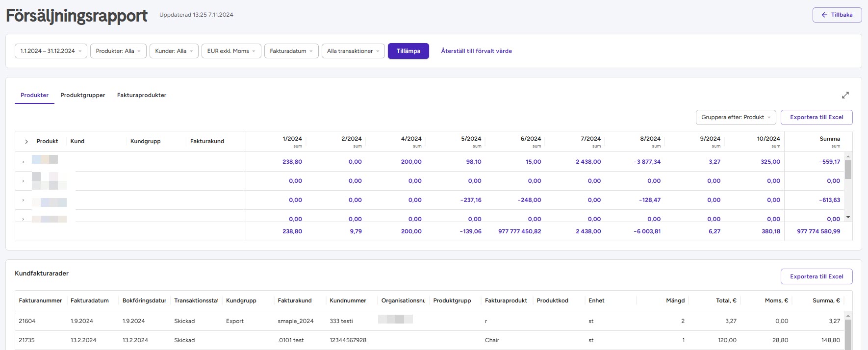This screenshot has width=868, height=350.
Task: Select customer number 12344567928
Action: tap(348, 340)
